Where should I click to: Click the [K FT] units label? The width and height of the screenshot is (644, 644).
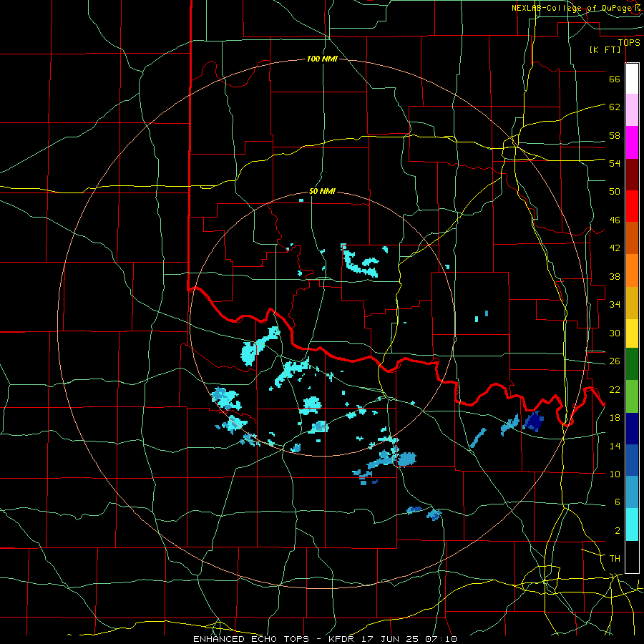(x=605, y=49)
